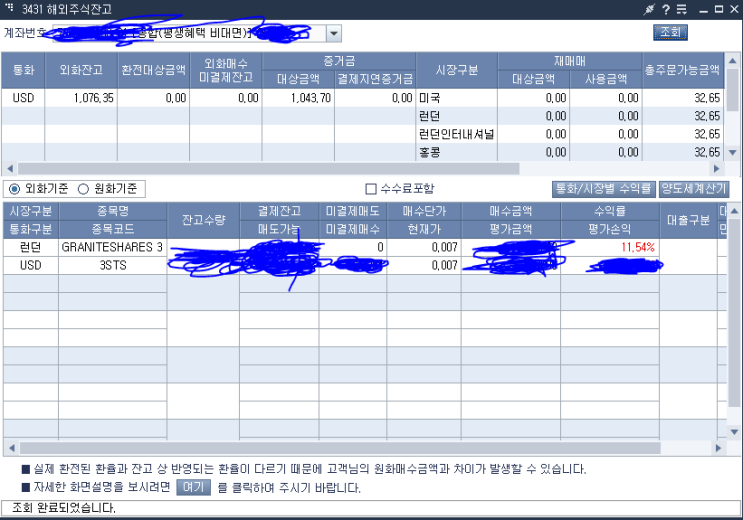Select the 3STS stock code cell
Image resolution: width=743 pixels, height=520 pixels.
pyautogui.click(x=113, y=265)
